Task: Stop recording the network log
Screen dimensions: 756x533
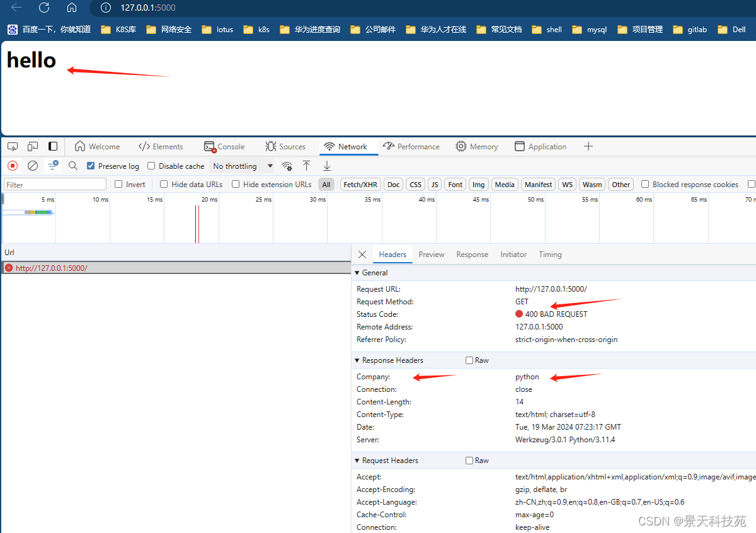Action: coord(13,166)
